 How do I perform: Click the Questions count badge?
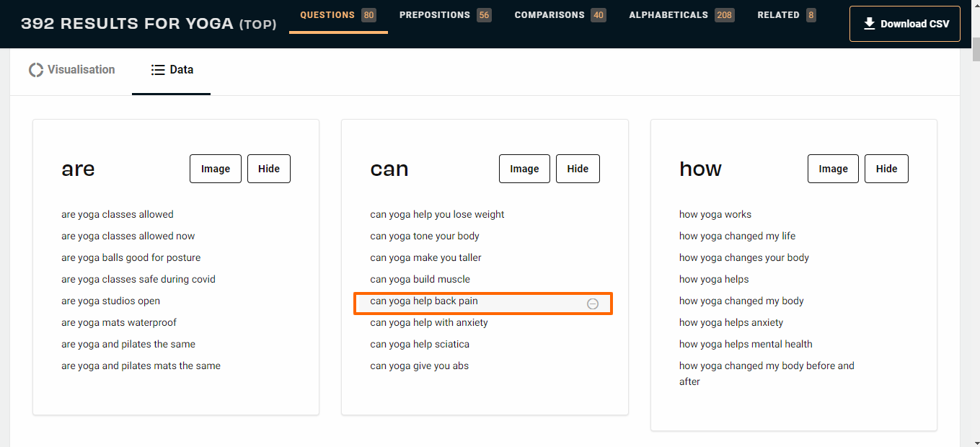368,15
